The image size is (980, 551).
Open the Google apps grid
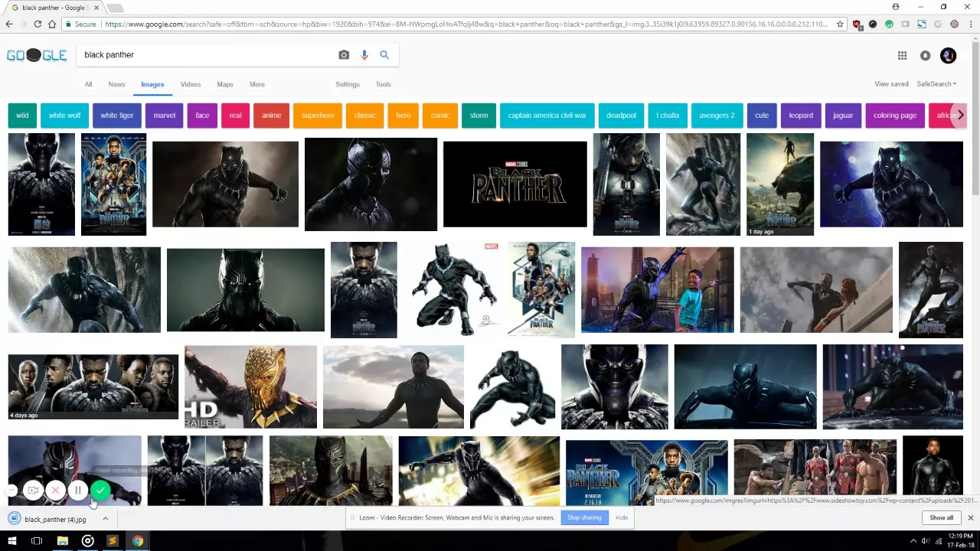tap(902, 55)
